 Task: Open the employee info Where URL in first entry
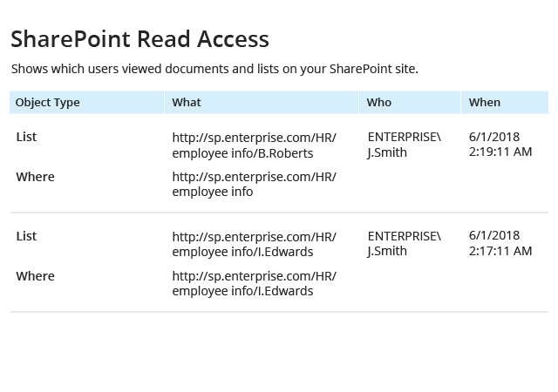point(254,185)
